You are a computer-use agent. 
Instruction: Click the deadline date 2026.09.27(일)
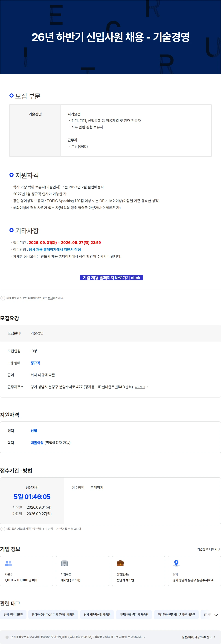tap(39, 514)
